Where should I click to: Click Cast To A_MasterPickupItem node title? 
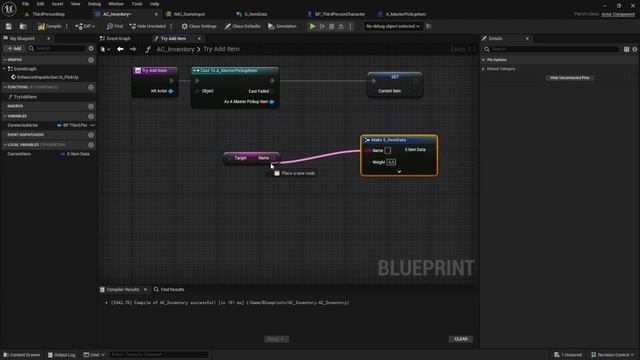[x=229, y=70]
